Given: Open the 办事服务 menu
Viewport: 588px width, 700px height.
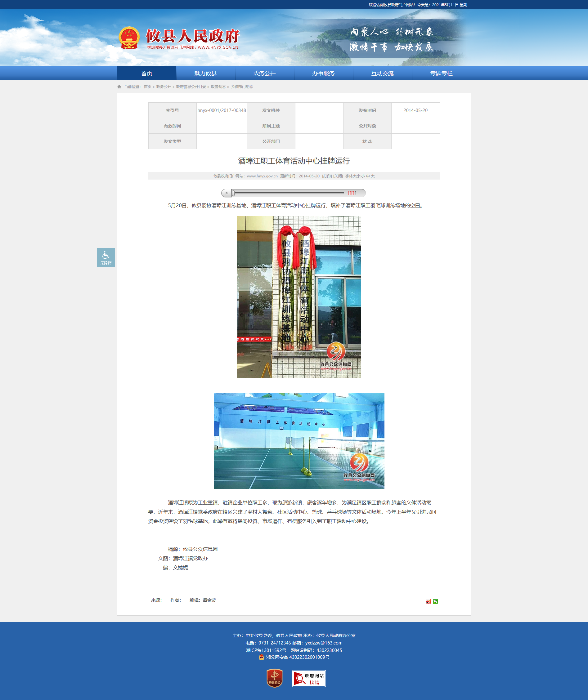Looking at the screenshot, I should click(323, 73).
